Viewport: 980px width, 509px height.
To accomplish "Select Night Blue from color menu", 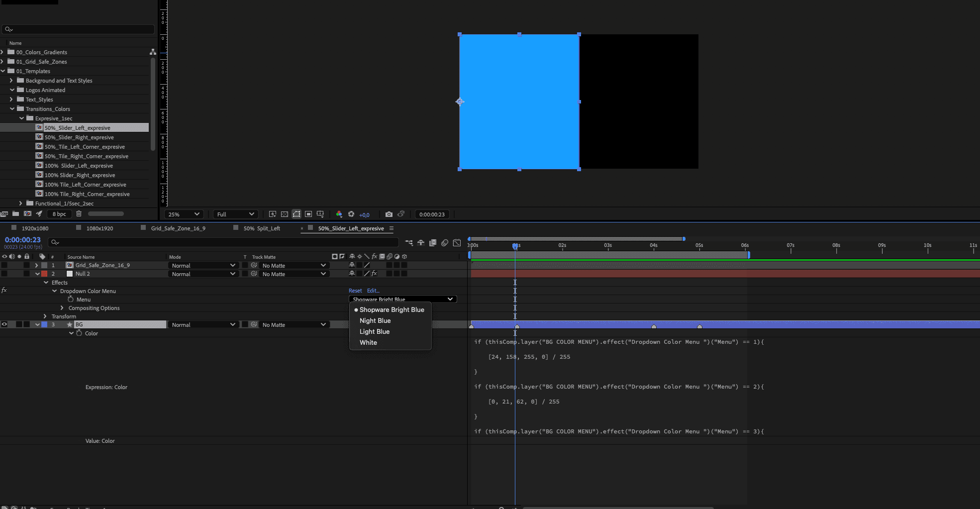I will pyautogui.click(x=375, y=321).
